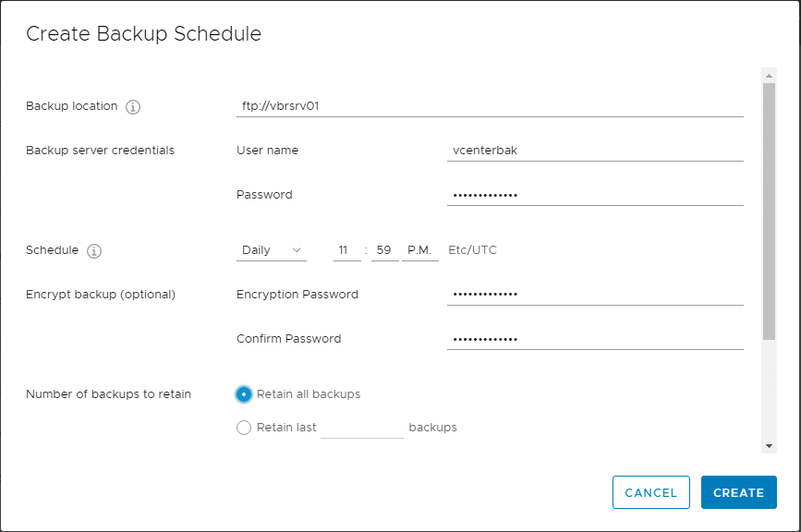Select the Retain last backups radio button
Image resolution: width=801 pixels, height=532 pixels.
(x=244, y=428)
